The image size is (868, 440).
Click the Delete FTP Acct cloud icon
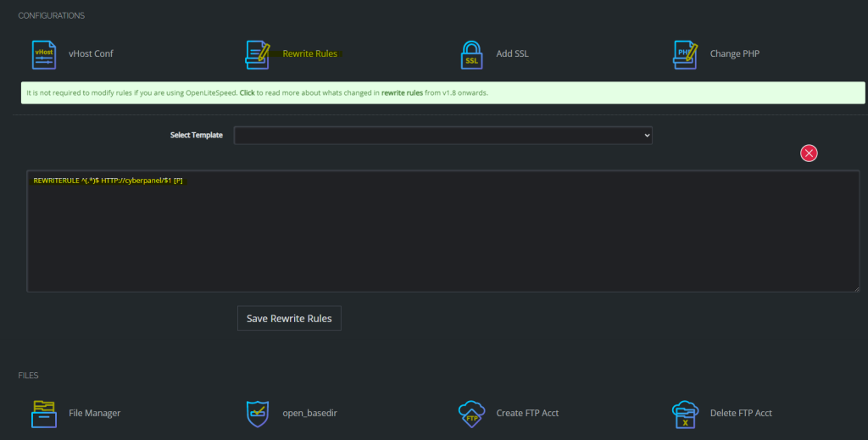pyautogui.click(x=685, y=413)
